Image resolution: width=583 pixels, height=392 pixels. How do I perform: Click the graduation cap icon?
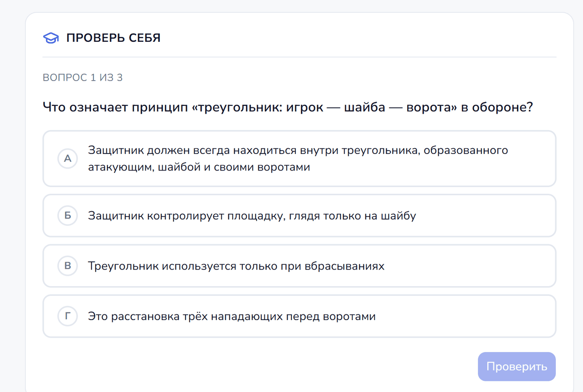click(51, 37)
